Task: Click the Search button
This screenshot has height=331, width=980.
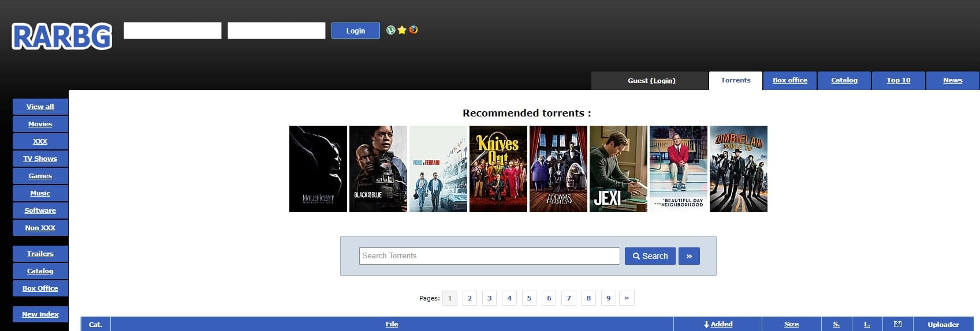Action: click(x=650, y=256)
